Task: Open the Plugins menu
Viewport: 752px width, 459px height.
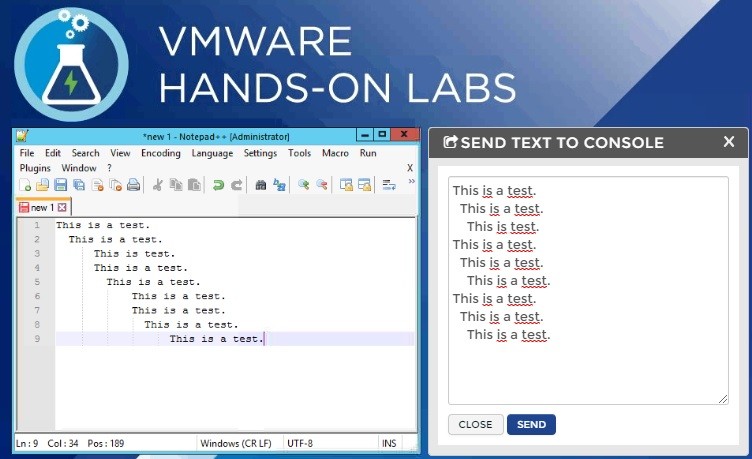Action: click(35, 168)
